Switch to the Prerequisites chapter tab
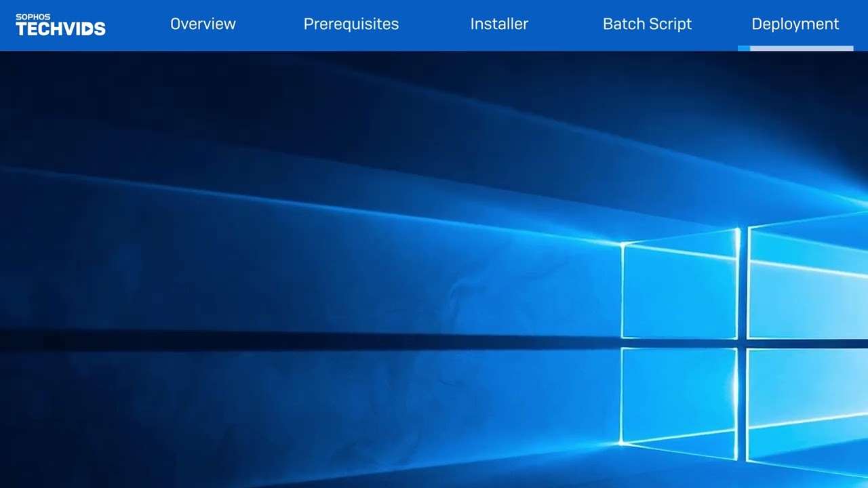868x488 pixels. (x=351, y=24)
